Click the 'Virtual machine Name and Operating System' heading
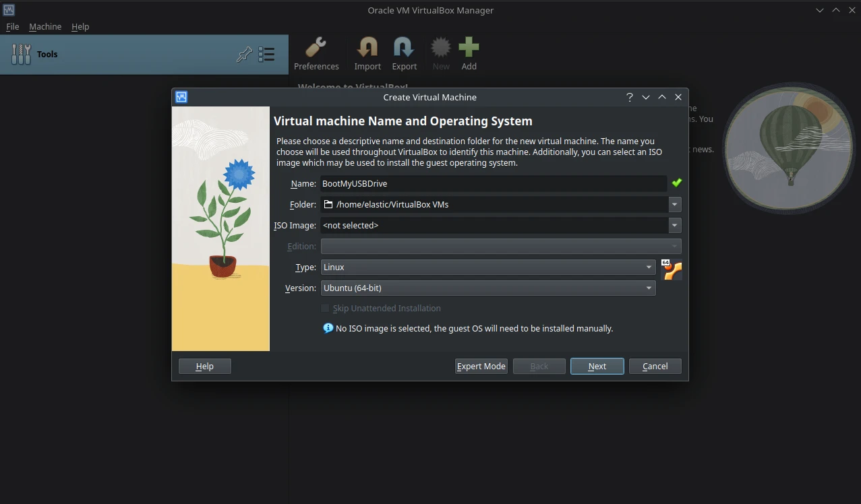Image resolution: width=861 pixels, height=504 pixels. point(403,121)
